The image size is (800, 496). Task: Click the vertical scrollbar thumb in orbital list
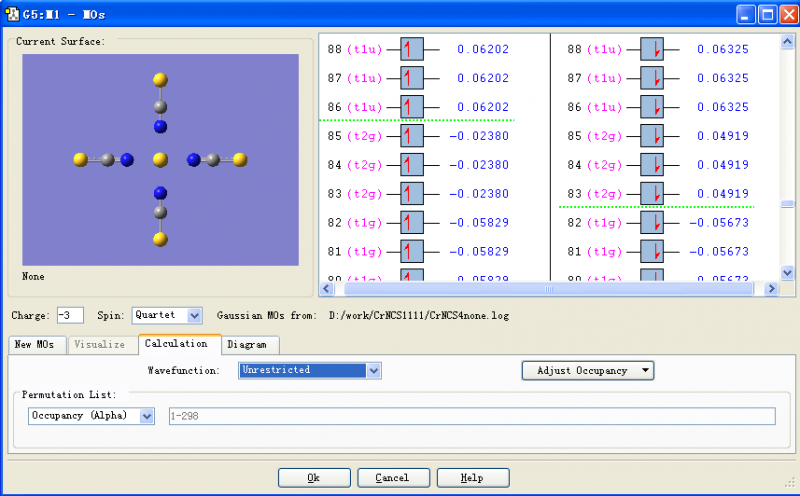coord(787,204)
